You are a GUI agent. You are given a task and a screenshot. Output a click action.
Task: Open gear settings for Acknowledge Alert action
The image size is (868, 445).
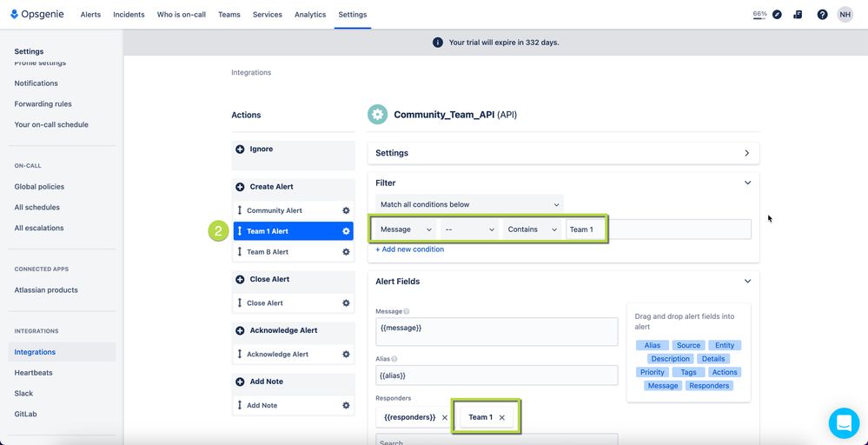click(x=346, y=355)
